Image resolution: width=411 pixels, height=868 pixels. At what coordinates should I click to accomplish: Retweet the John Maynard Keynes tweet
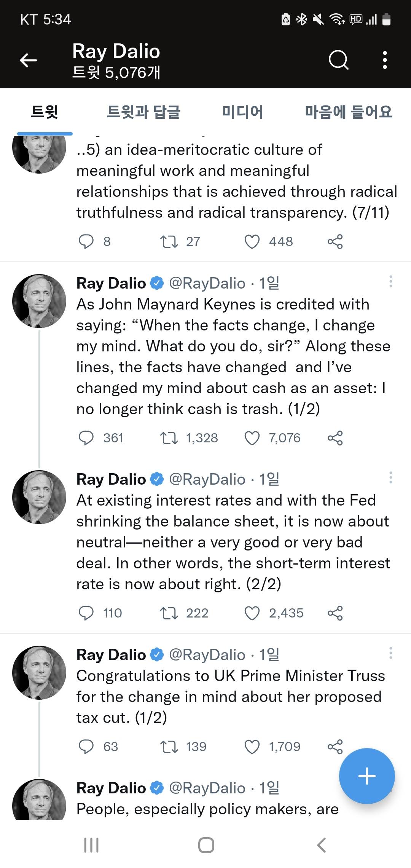pos(169,438)
